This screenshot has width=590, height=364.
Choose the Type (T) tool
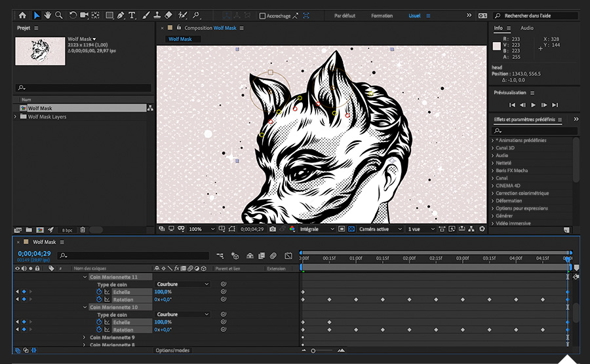[x=132, y=15]
